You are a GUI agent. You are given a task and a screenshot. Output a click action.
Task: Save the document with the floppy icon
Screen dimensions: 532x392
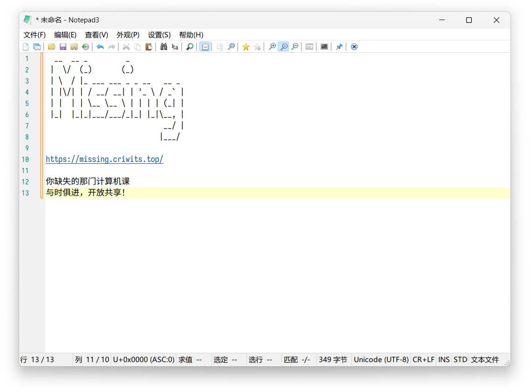click(x=63, y=47)
